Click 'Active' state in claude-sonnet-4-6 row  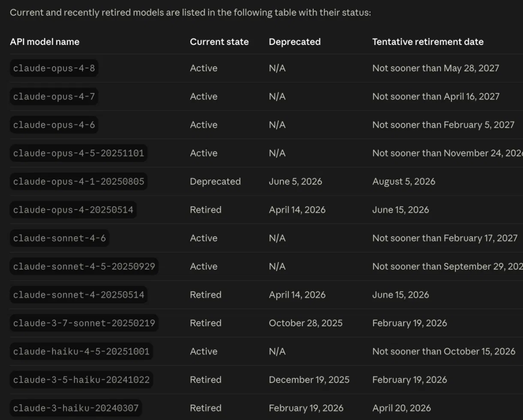tap(203, 238)
